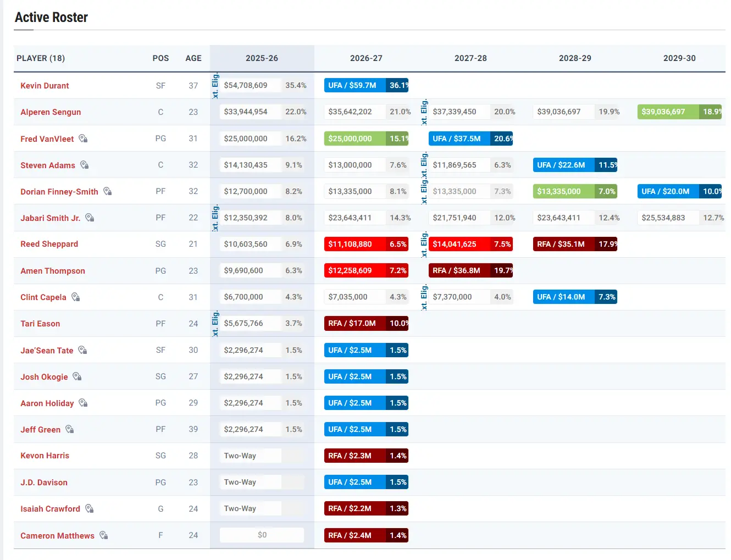Open Josh Okogie's player link
Image resolution: width=731 pixels, height=560 pixels.
[44, 377]
